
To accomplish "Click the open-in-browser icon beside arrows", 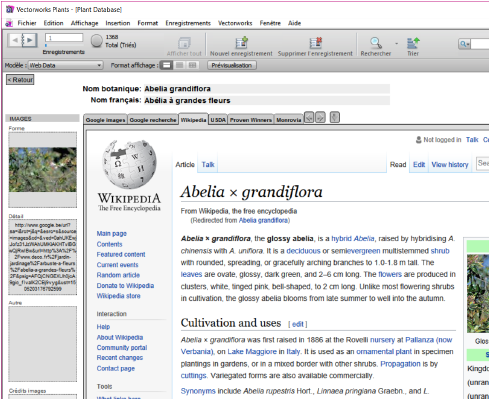I will point(335,117).
